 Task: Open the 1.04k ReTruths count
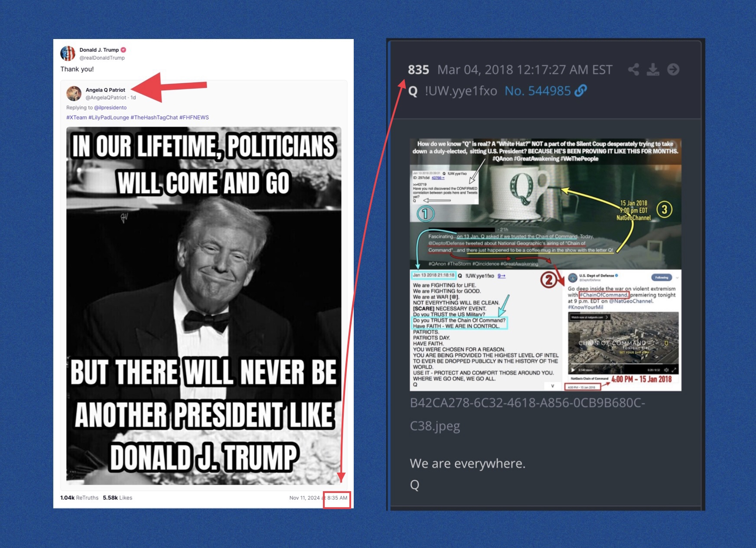pyautogui.click(x=79, y=498)
